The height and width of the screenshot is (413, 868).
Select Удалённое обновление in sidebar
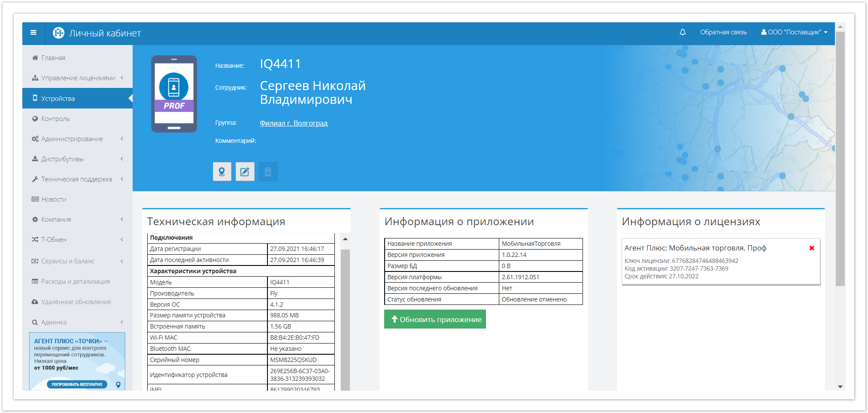click(x=76, y=302)
